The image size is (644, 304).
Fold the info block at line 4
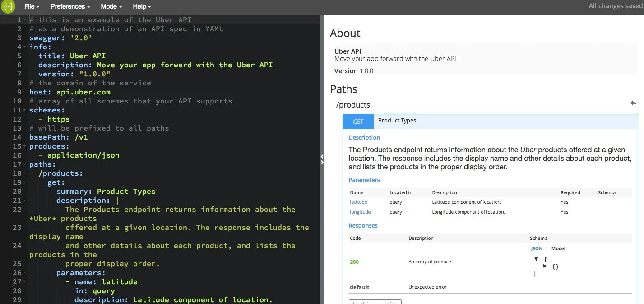point(25,47)
